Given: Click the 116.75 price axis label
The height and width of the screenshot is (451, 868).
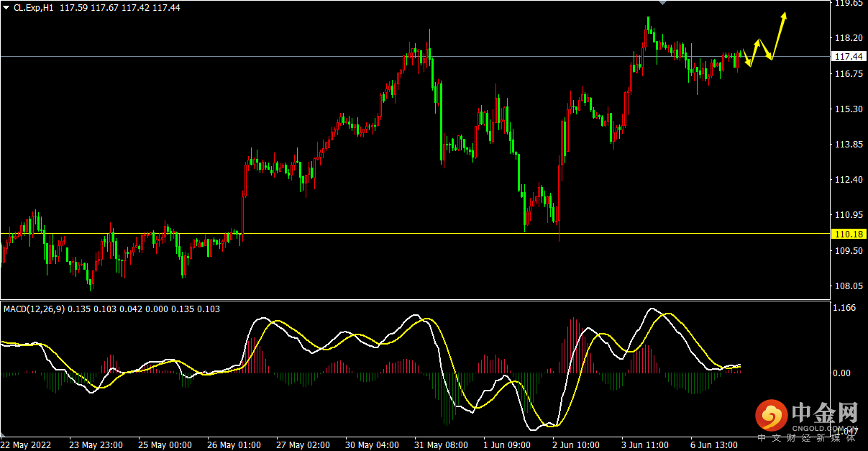Looking at the screenshot, I should [x=848, y=74].
